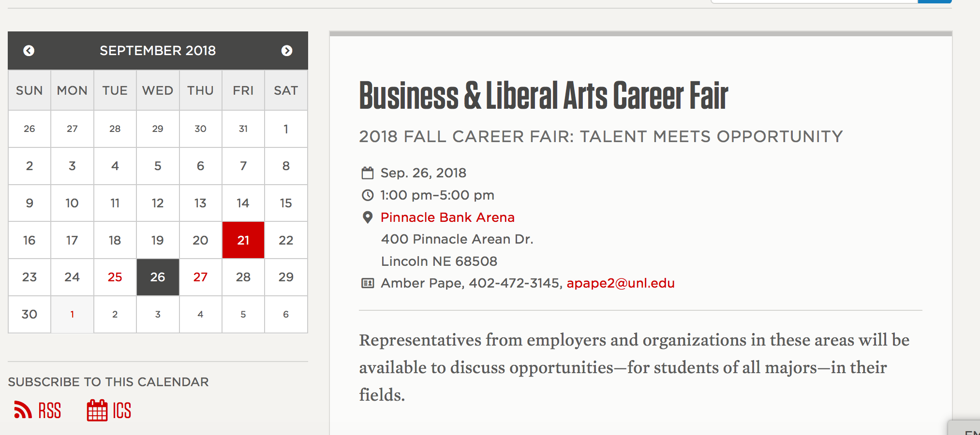980x435 pixels.
Task: Click the map pin location icon
Action: coord(368,217)
